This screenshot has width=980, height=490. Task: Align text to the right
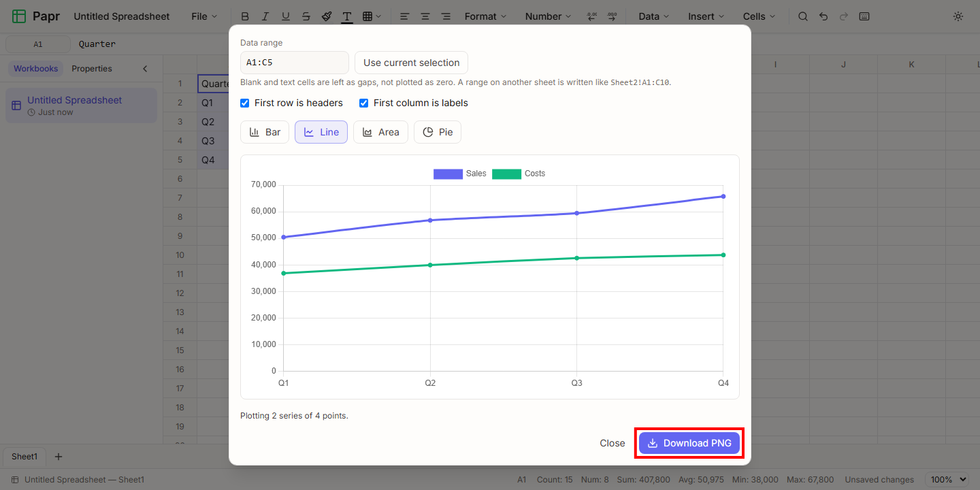pyautogui.click(x=445, y=16)
